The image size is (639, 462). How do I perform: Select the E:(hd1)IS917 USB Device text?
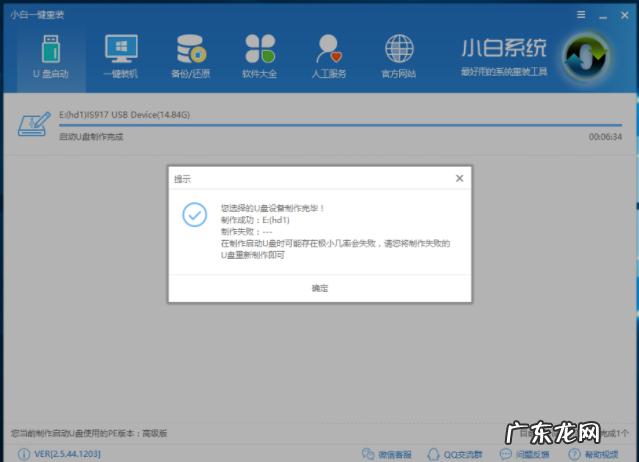point(124,115)
